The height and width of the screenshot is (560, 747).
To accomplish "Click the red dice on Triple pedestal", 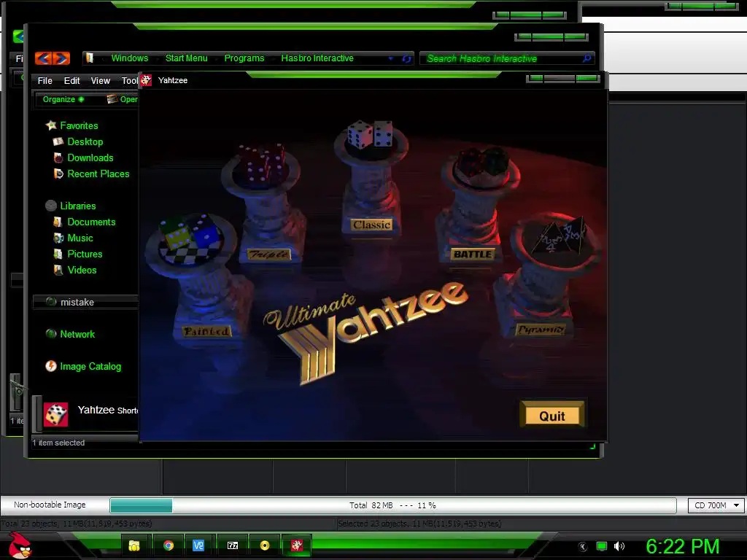I will coord(262,163).
